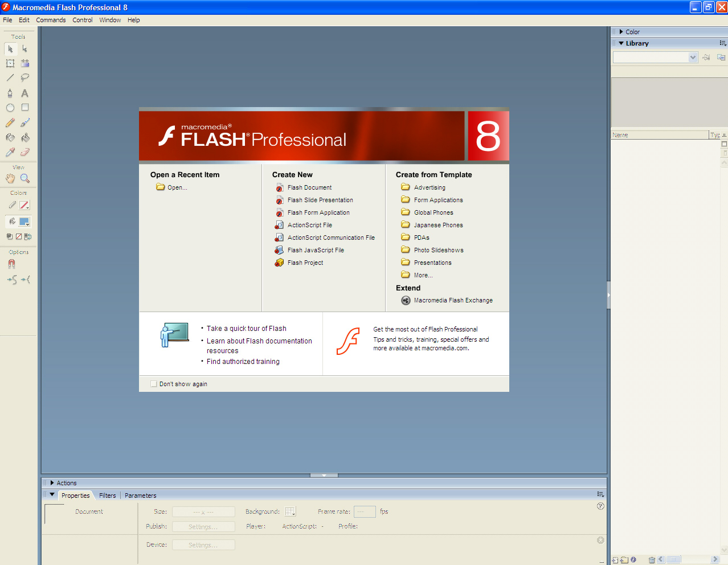
Task: Open the Help menu
Action: click(134, 20)
